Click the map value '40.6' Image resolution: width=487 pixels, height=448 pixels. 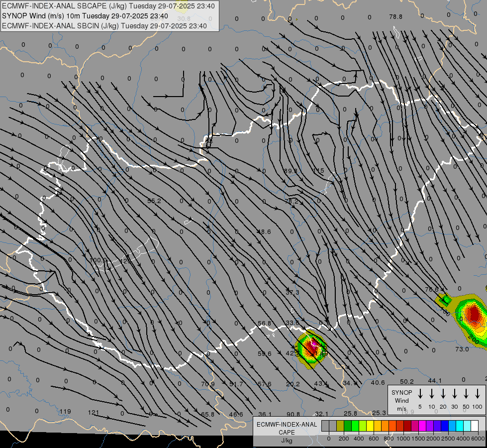pyautogui.click(x=378, y=383)
